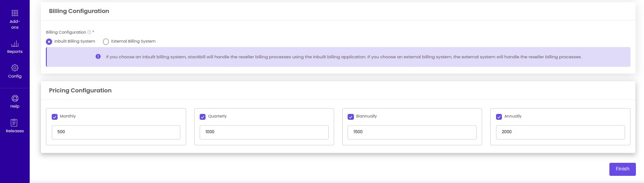644x183 pixels.
Task: Open Reports bar chart icon
Action: (x=15, y=44)
